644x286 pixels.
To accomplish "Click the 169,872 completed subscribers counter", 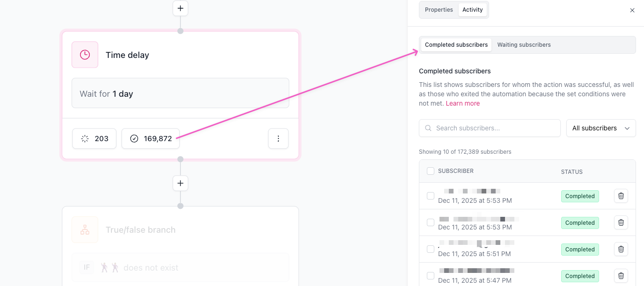I will [x=151, y=139].
